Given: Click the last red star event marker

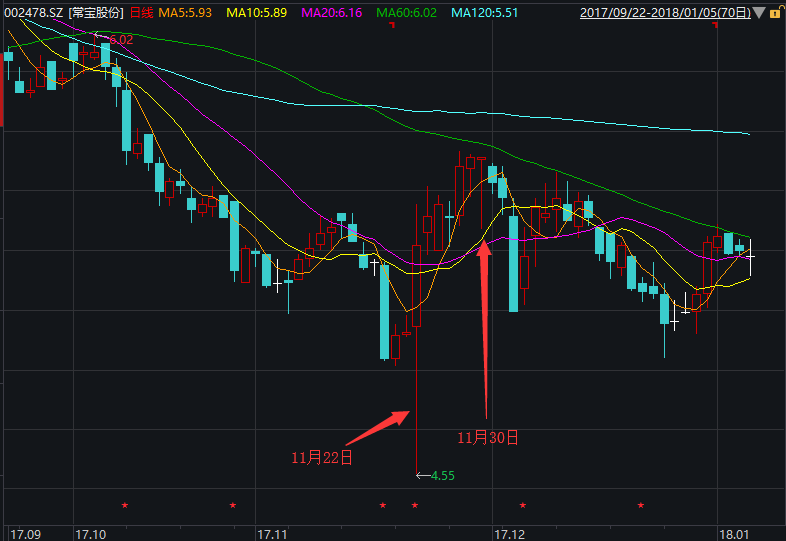Looking at the screenshot, I should 641,505.
